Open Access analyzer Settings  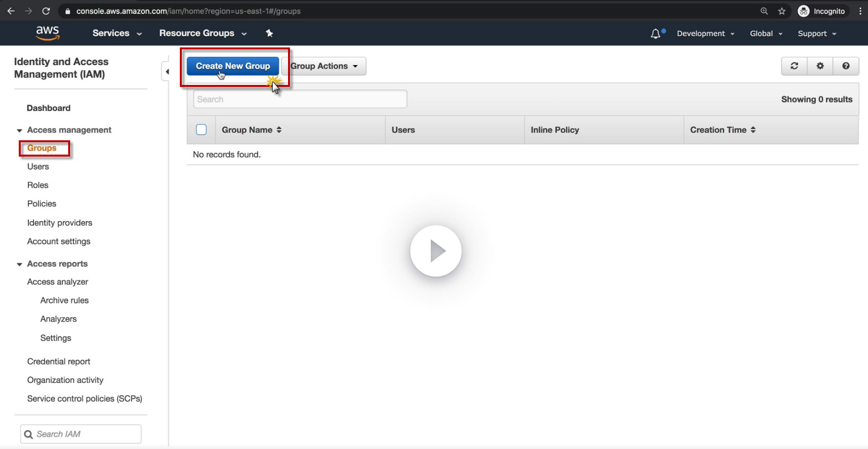click(56, 338)
